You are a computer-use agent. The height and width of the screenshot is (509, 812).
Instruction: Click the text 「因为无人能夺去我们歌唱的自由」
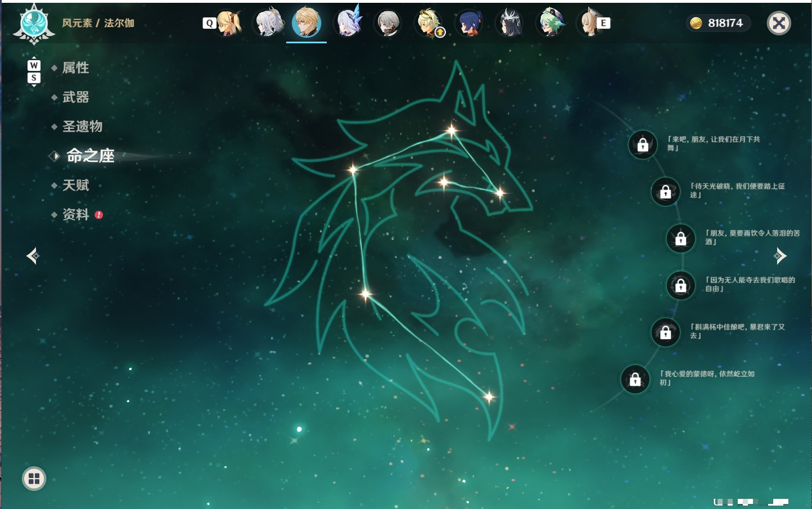750,284
